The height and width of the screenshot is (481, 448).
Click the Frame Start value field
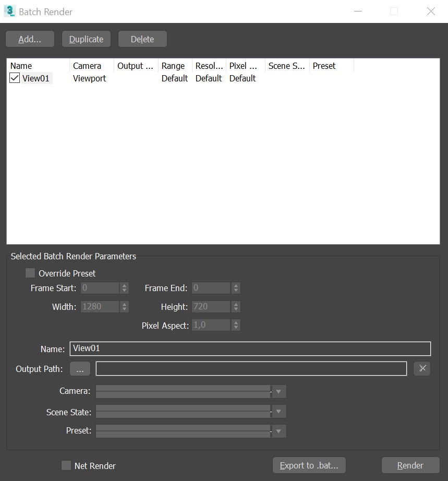point(100,288)
